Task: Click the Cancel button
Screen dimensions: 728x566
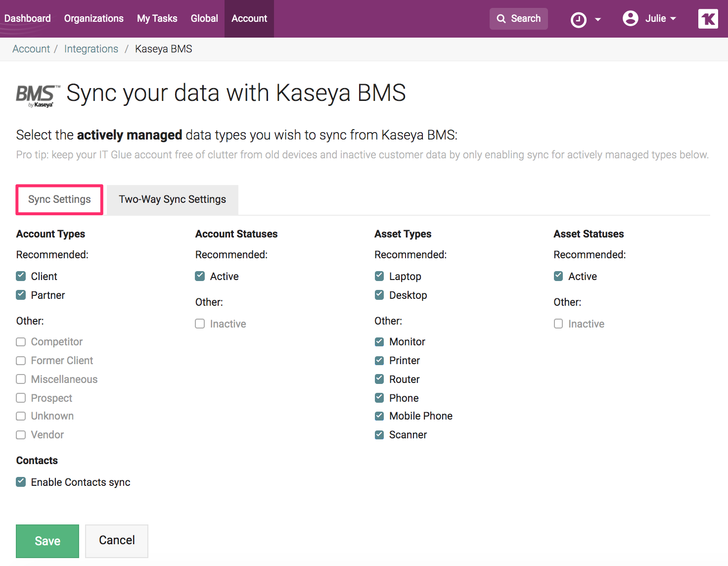Action: tap(117, 540)
